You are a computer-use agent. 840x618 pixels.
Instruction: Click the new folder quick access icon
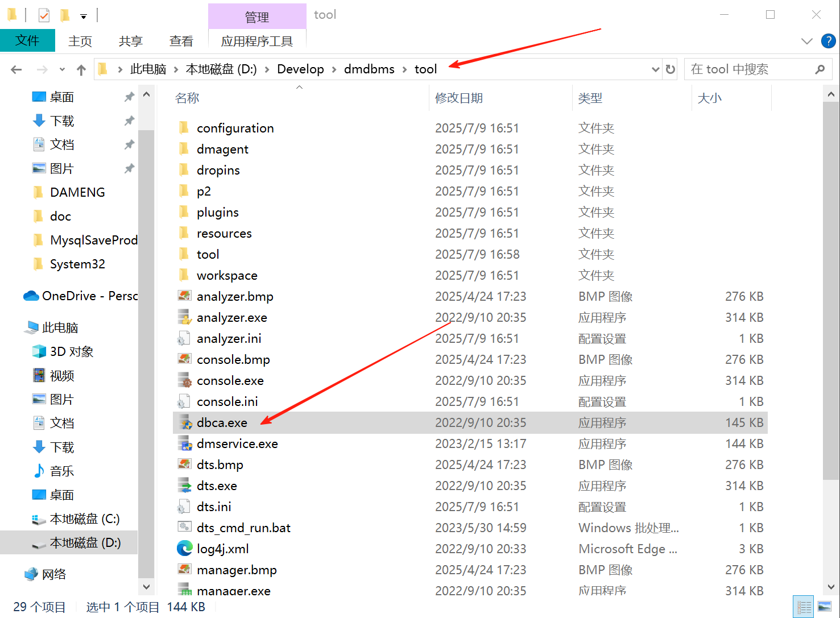65,15
